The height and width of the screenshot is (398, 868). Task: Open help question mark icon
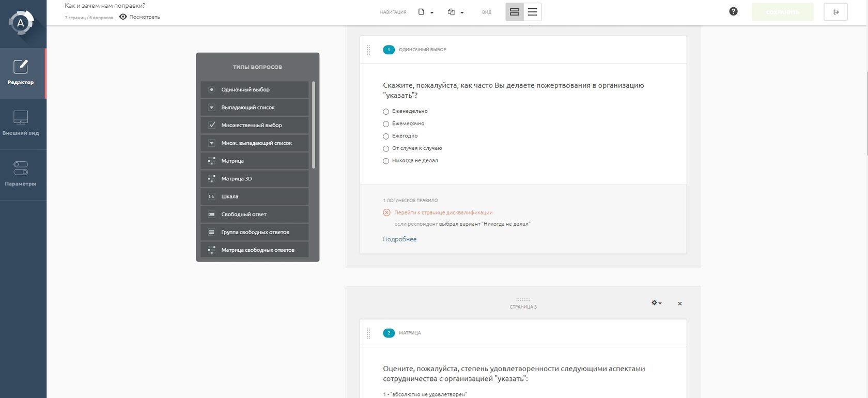point(733,11)
